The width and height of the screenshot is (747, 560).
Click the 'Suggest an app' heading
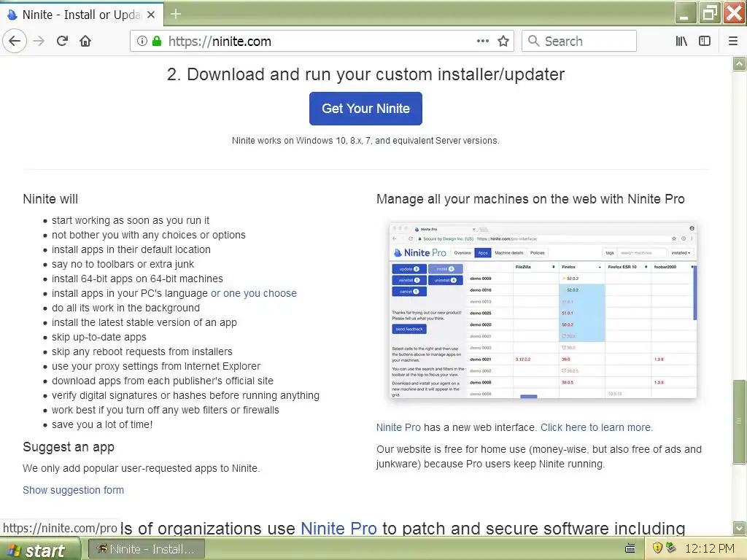click(x=69, y=447)
